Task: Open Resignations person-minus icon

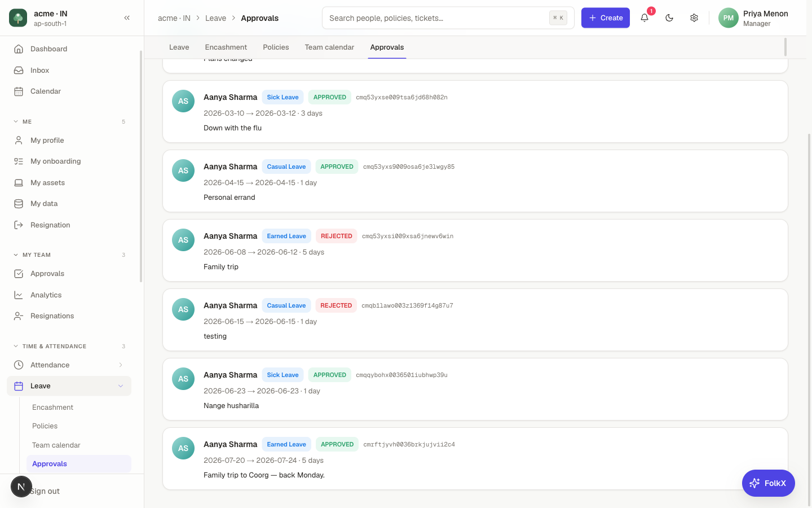Action: pyautogui.click(x=19, y=316)
